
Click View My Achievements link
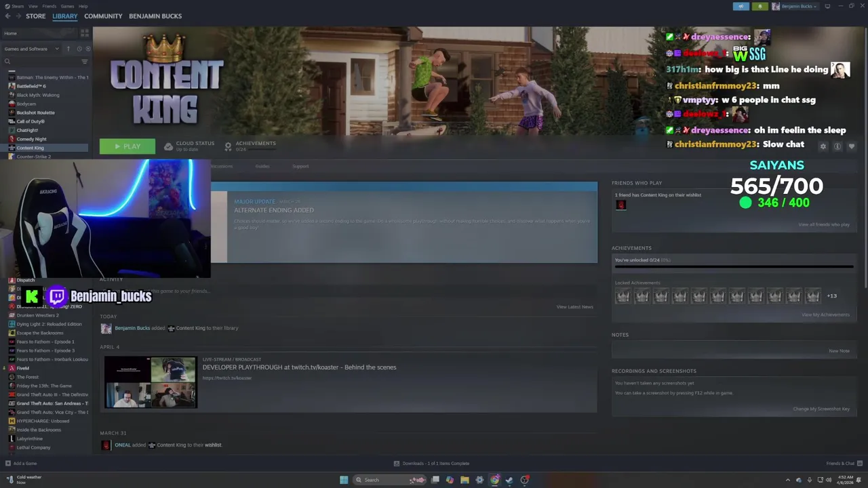pos(825,314)
